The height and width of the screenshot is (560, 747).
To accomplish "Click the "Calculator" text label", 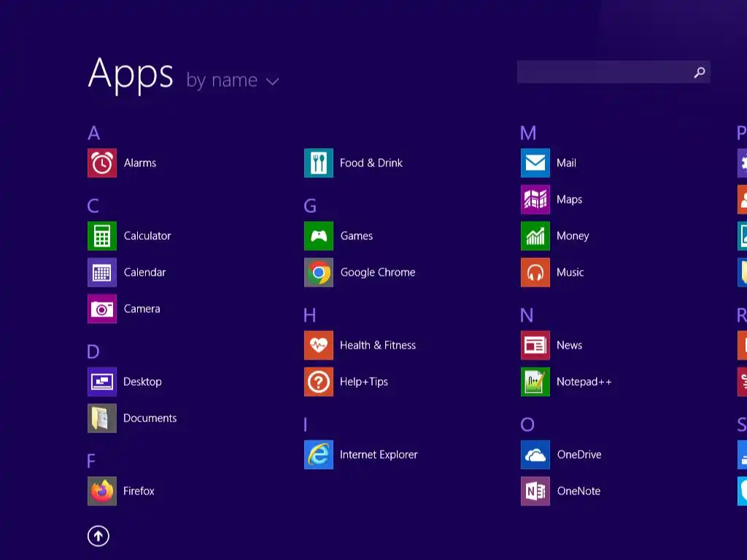I will pos(147,236).
